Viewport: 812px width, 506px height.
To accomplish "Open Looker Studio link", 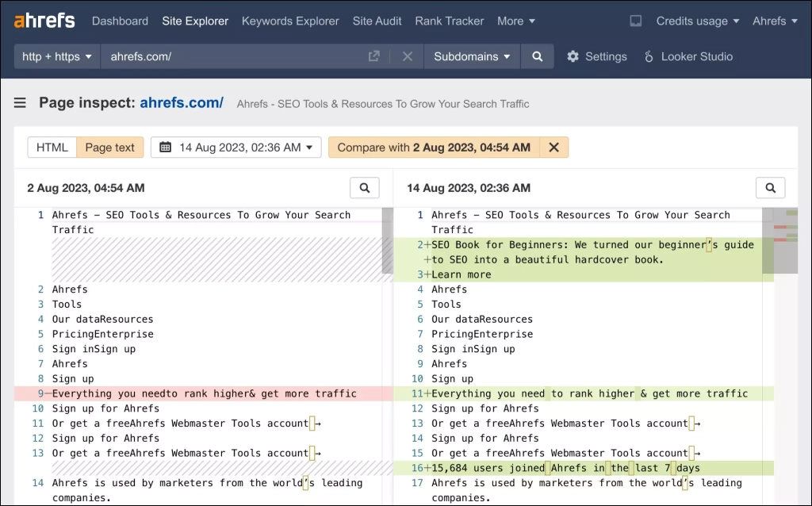I will (x=696, y=56).
